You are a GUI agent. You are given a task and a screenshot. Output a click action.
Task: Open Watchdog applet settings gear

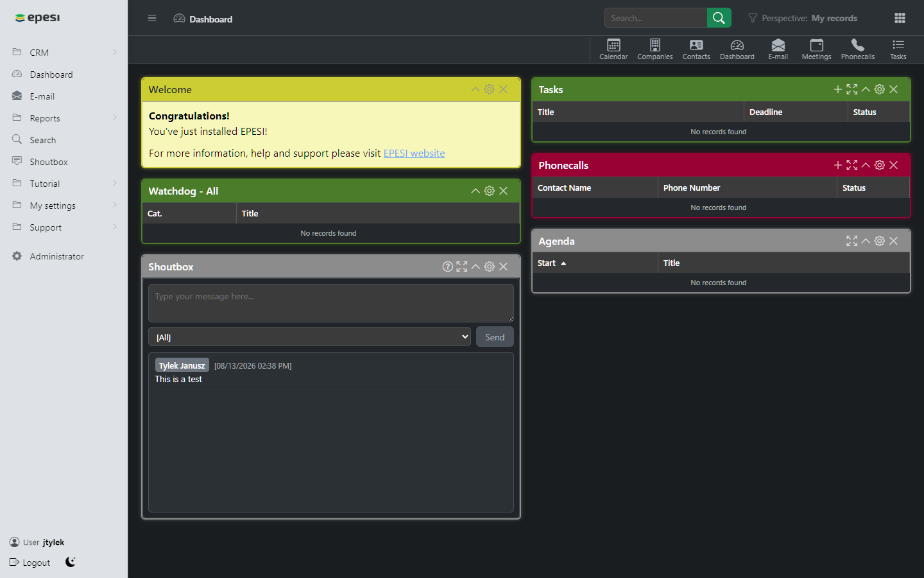(x=490, y=191)
